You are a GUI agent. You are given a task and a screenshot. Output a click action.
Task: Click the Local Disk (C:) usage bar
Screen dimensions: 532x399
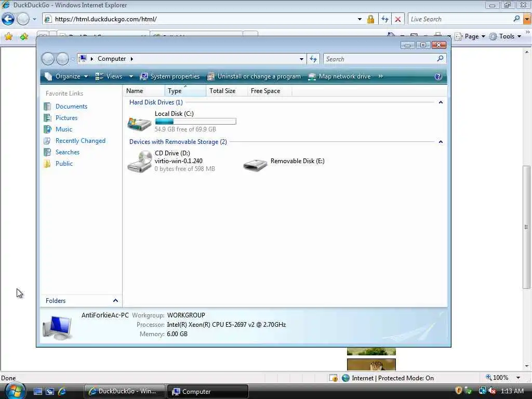[195, 122]
